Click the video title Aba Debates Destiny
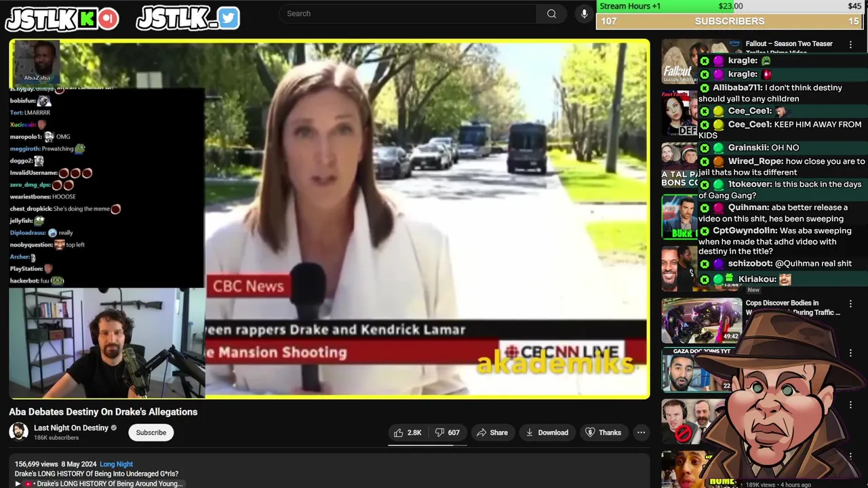The width and height of the screenshot is (868, 488). [x=103, y=412]
